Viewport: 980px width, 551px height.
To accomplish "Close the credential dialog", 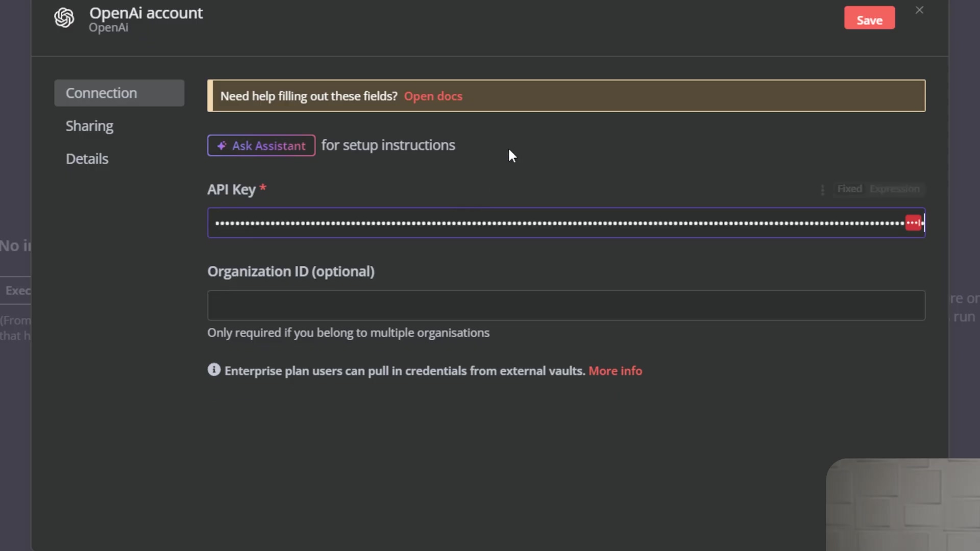I will tap(919, 10).
